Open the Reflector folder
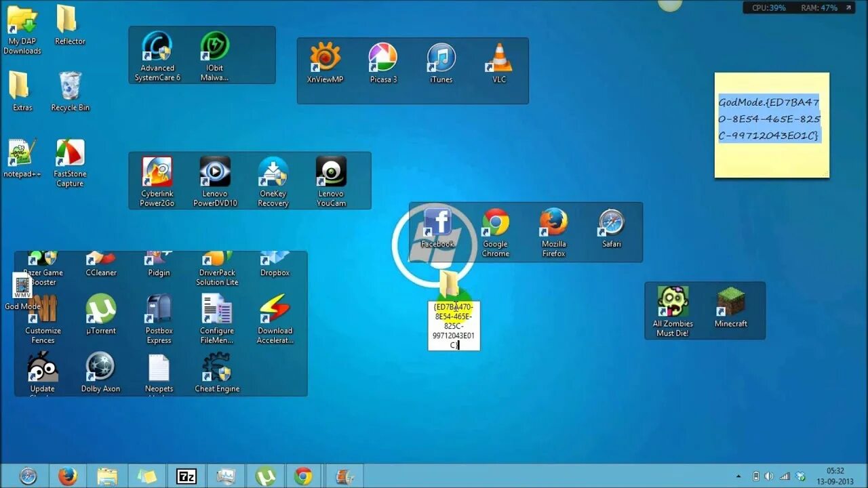868x488 pixels. point(70,26)
